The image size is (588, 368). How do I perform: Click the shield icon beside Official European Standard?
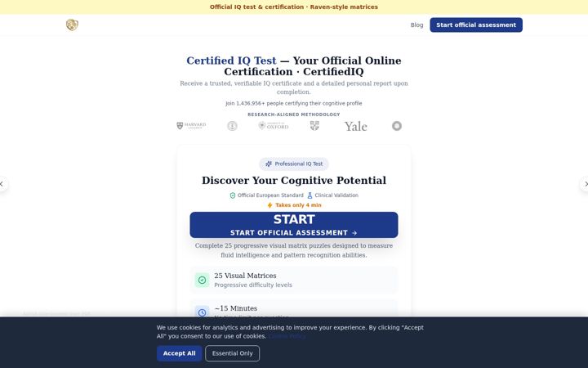pyautogui.click(x=233, y=195)
